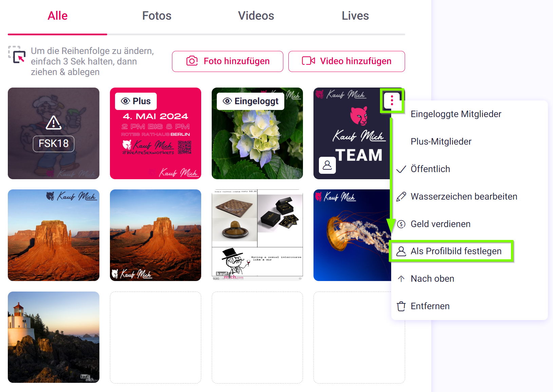Open the Fotos tab

[157, 16]
